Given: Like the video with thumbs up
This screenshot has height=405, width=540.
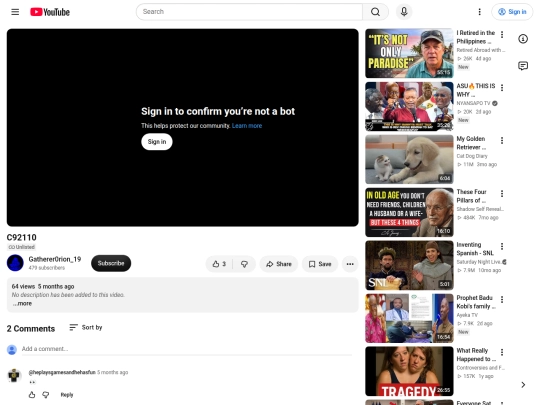Looking at the screenshot, I should point(219,264).
